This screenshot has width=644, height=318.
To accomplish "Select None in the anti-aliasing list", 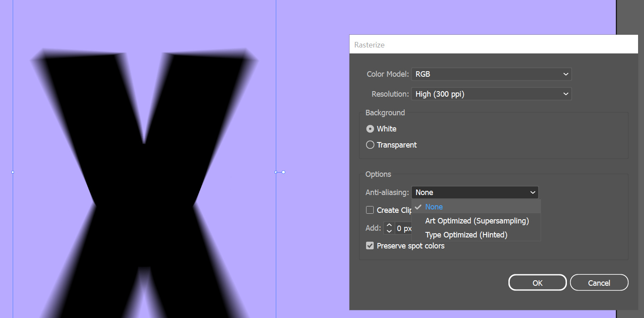I will click(x=476, y=207).
